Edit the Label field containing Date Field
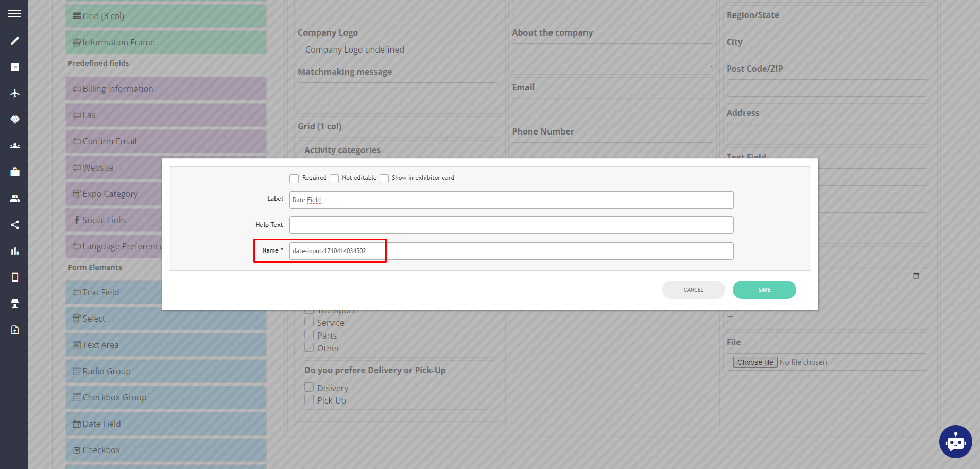Screen dimensions: 980x469 [511, 200]
